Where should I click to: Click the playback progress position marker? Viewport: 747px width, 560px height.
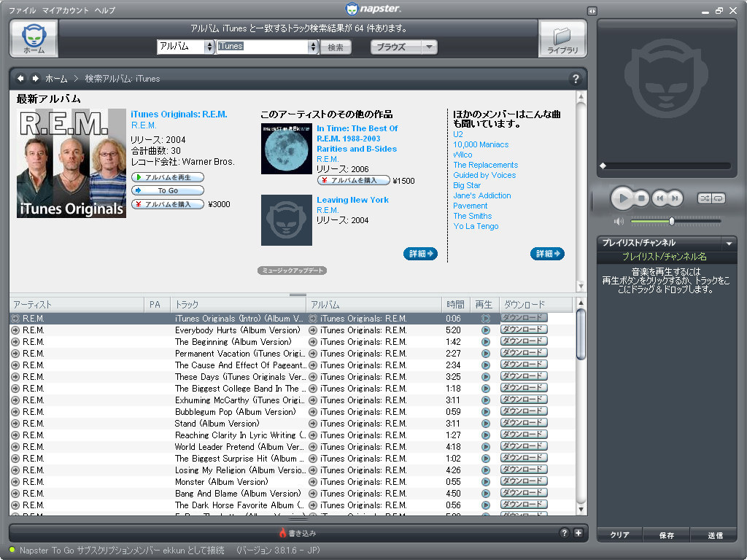coord(603,166)
